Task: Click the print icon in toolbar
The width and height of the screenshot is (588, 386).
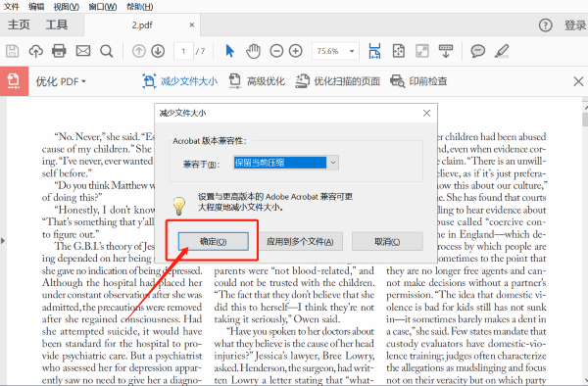Action: tap(59, 51)
